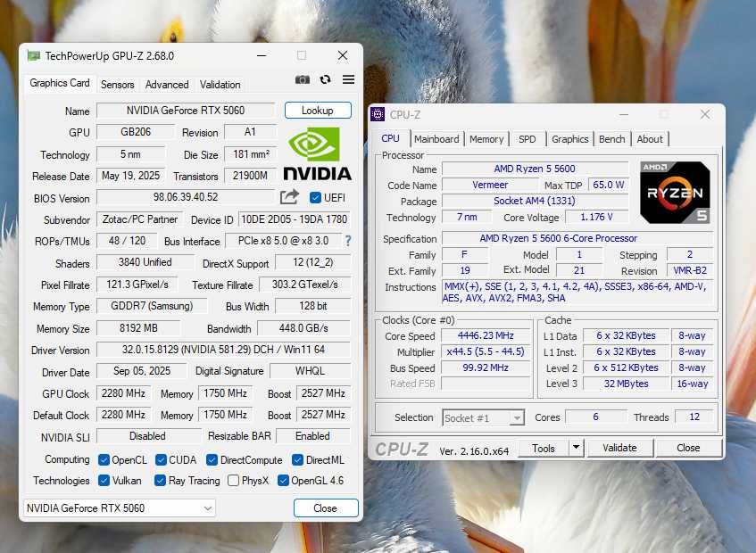The image size is (756, 553).
Task: Click the GPU Name field RTX 5060
Action: coord(186,111)
